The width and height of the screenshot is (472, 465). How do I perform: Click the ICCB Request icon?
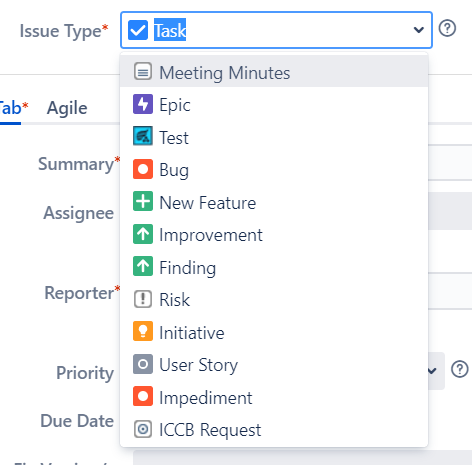tap(143, 429)
